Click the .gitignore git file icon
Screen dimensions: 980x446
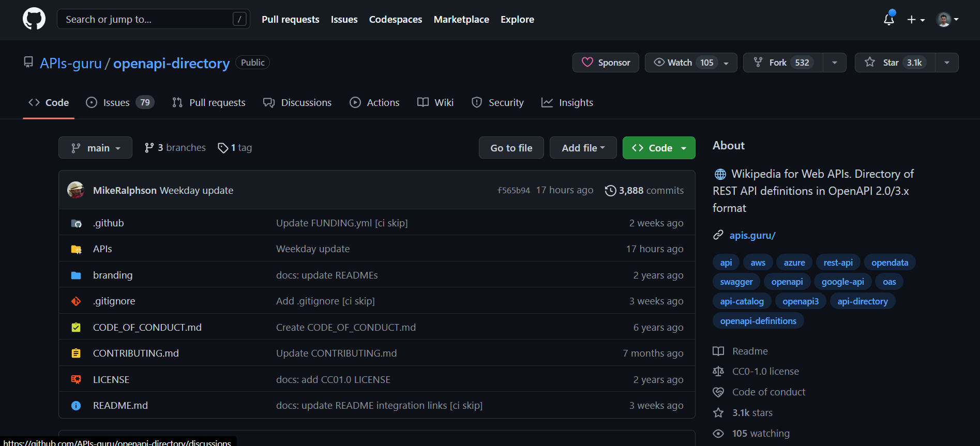coord(76,301)
